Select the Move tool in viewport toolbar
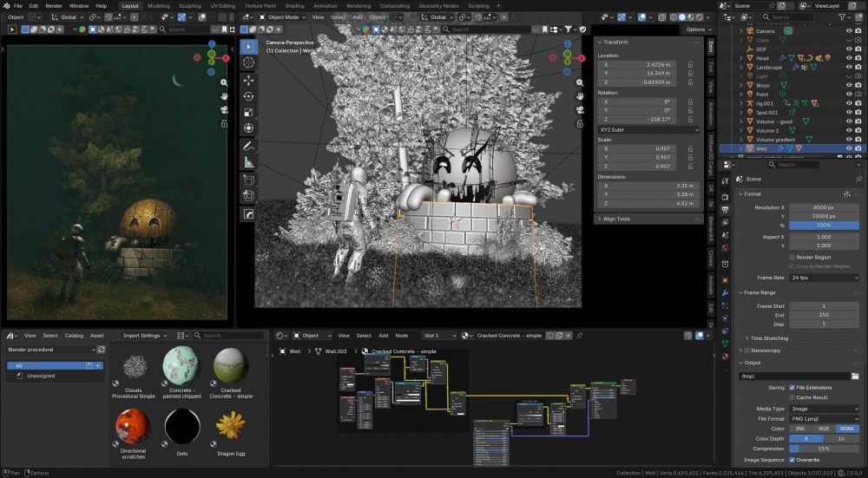This screenshot has width=868, height=478. click(248, 80)
